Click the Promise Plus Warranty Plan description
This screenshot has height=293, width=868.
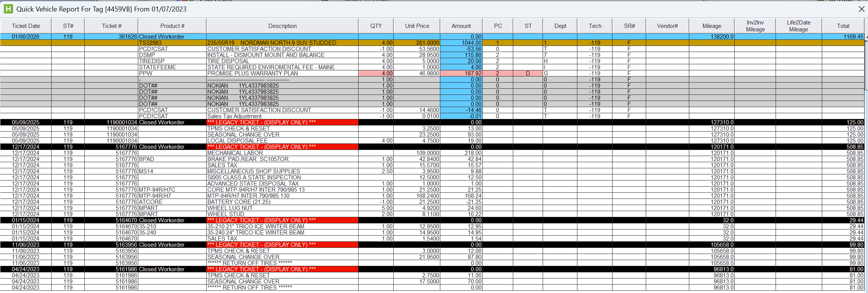tap(252, 73)
